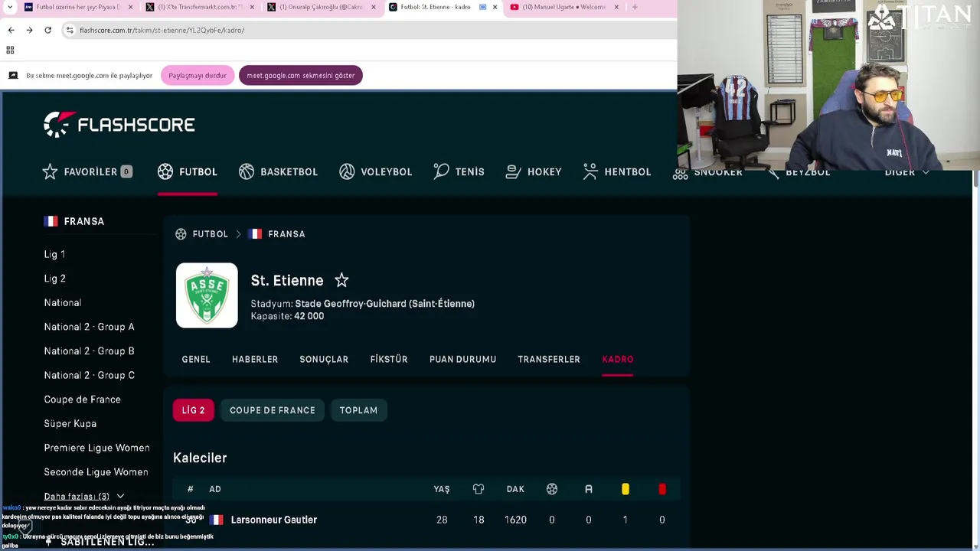
Task: Select the Voleybol ball icon
Action: (x=347, y=171)
